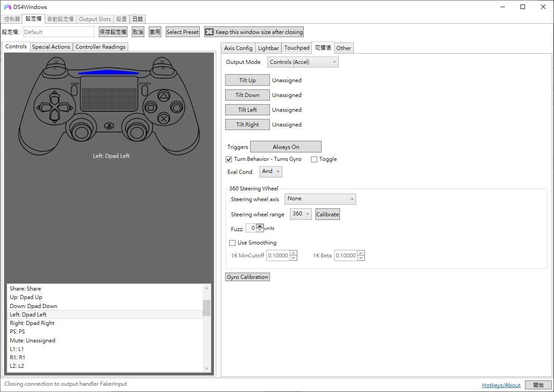Screen dimensions: 554x392
Task: Decrease the Fuzz units value
Action: click(260, 230)
